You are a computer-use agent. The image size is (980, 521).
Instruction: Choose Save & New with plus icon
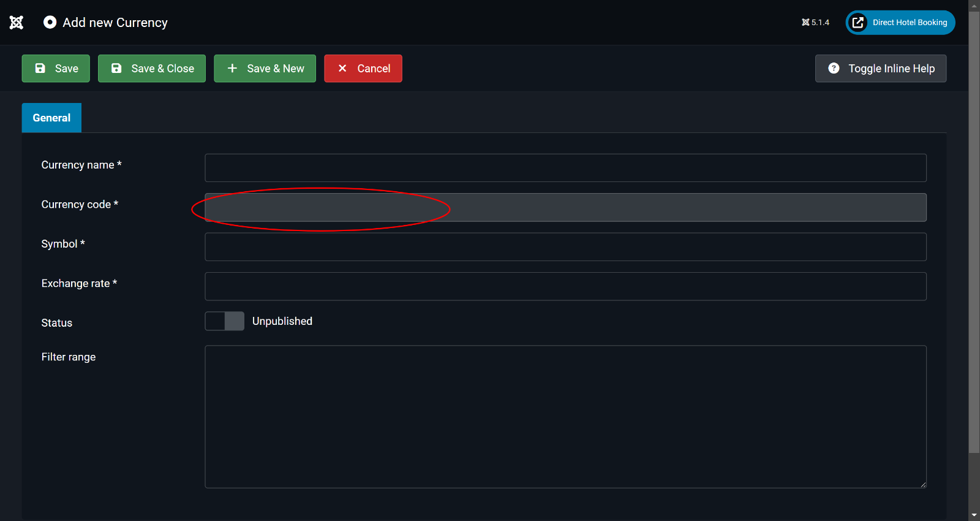tap(265, 69)
